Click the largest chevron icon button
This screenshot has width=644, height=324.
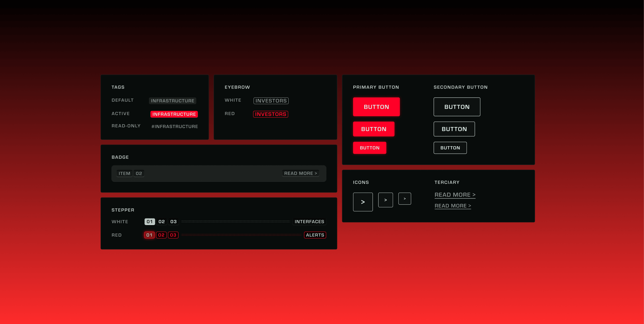363,202
